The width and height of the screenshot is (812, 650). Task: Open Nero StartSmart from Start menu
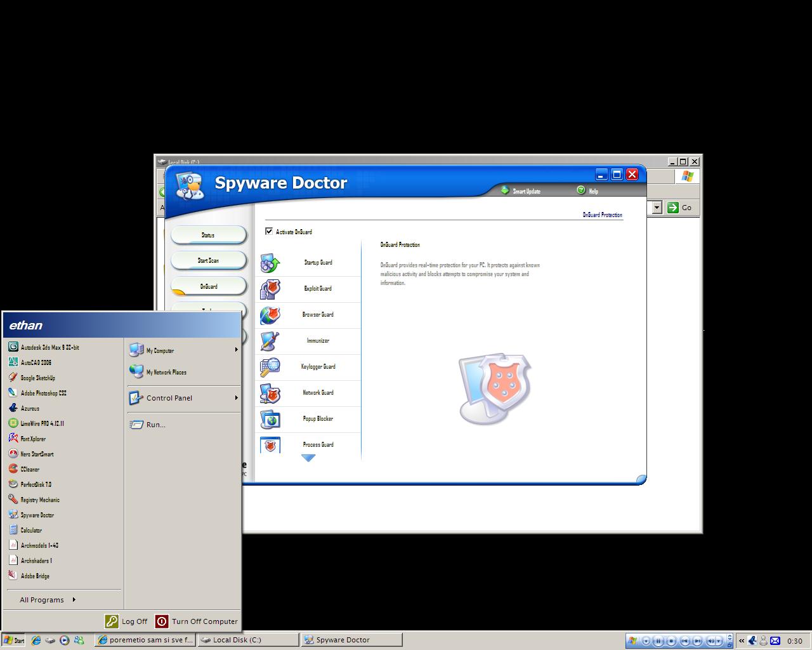(x=63, y=454)
